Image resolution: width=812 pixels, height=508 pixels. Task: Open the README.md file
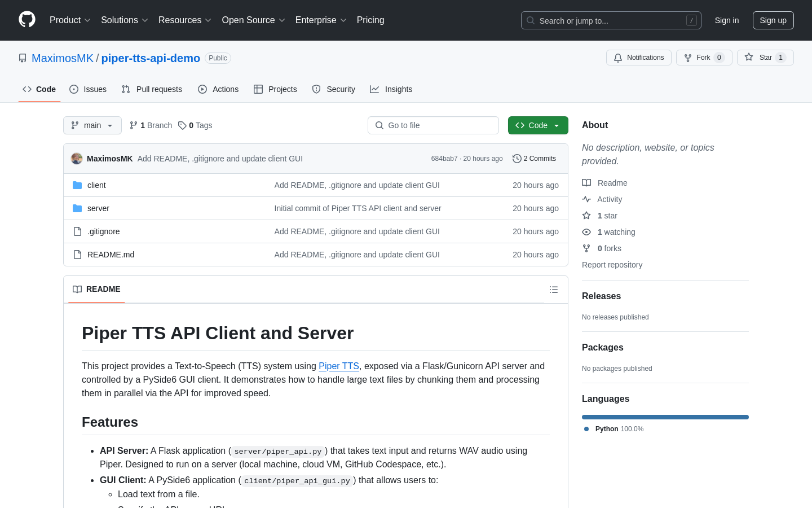(111, 255)
